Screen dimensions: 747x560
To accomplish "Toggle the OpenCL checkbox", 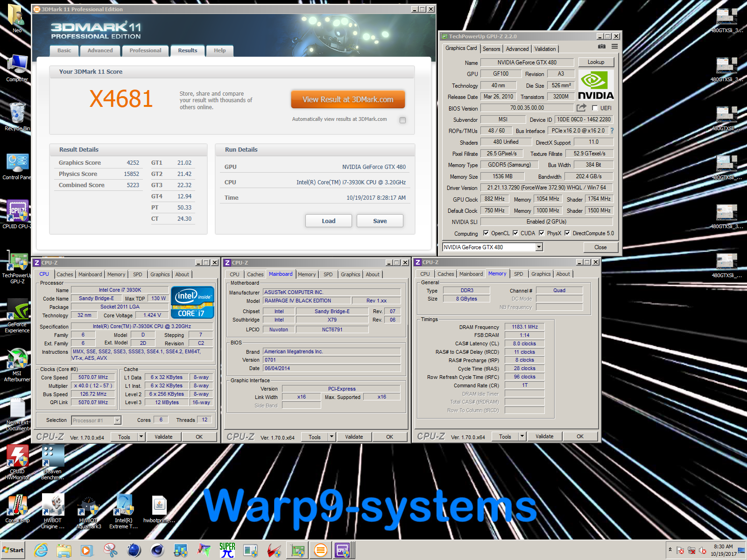I will coord(486,233).
